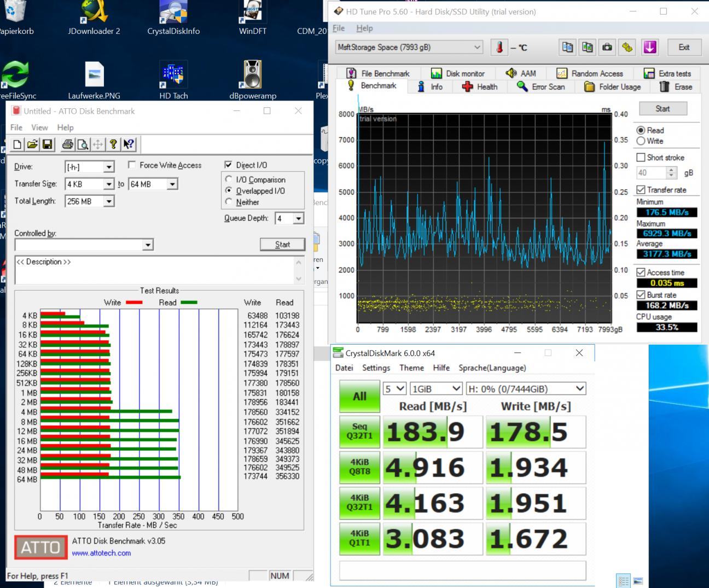Toggle the Burst rate checkbox
The image size is (709, 588).
pyautogui.click(x=641, y=294)
